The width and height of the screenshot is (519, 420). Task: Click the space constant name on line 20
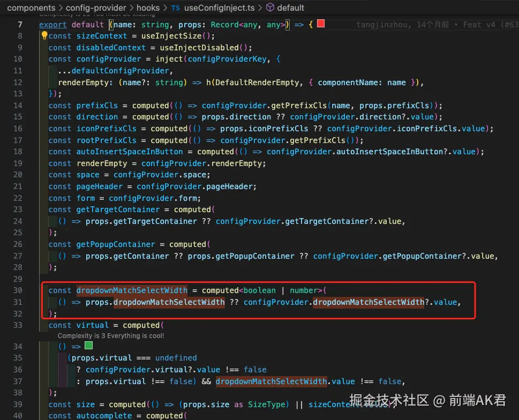coord(88,175)
